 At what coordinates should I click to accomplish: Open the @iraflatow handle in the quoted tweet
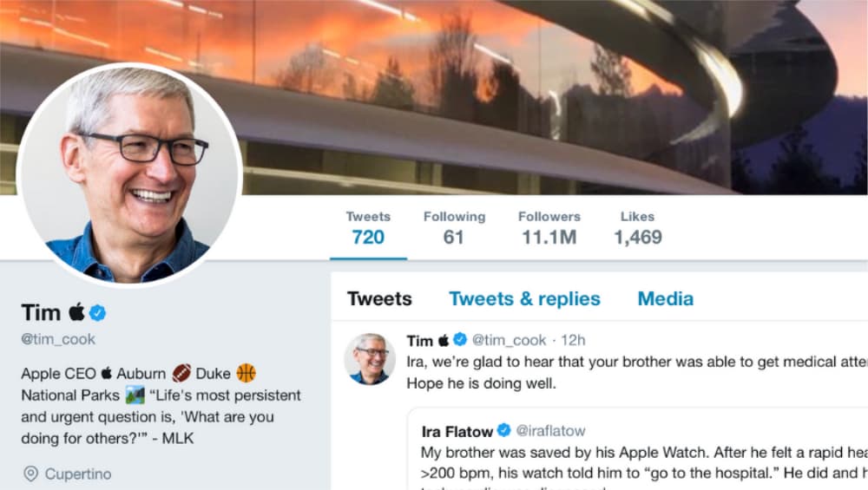tap(551, 430)
